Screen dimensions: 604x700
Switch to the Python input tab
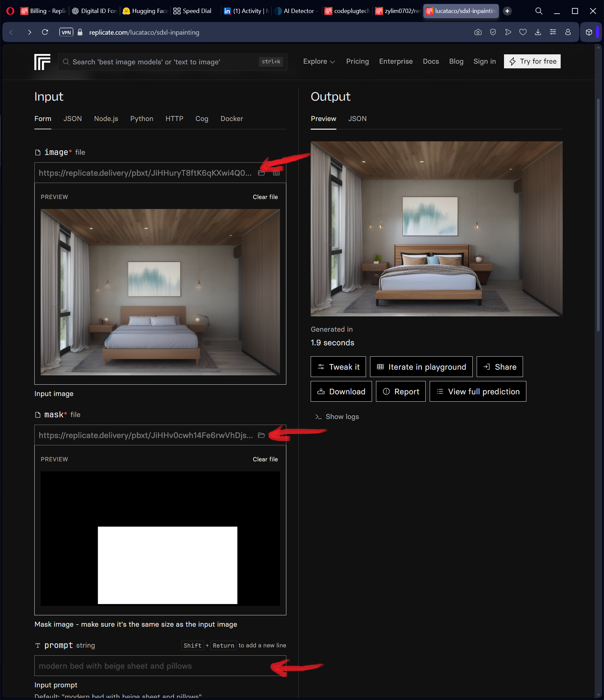[142, 119]
